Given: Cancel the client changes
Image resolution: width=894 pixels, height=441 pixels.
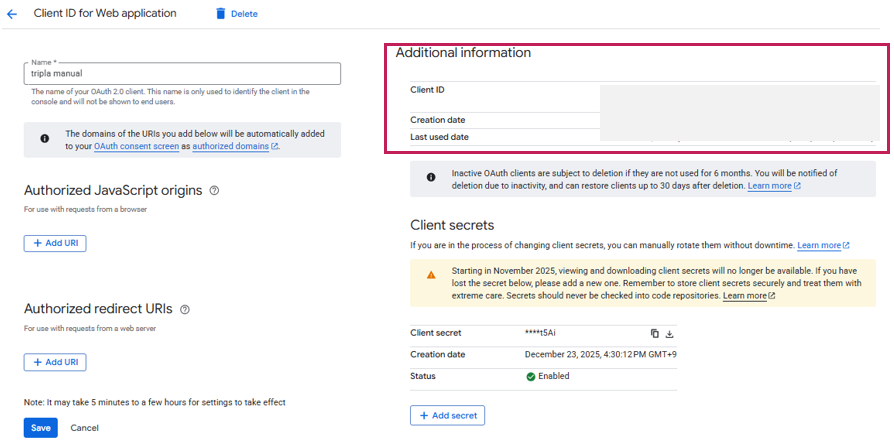Looking at the screenshot, I should pos(84,428).
